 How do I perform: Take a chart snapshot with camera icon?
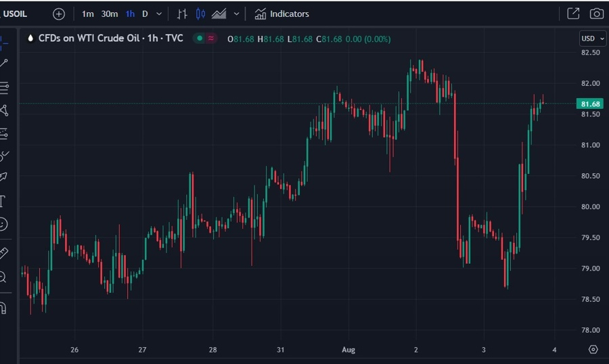pos(596,14)
